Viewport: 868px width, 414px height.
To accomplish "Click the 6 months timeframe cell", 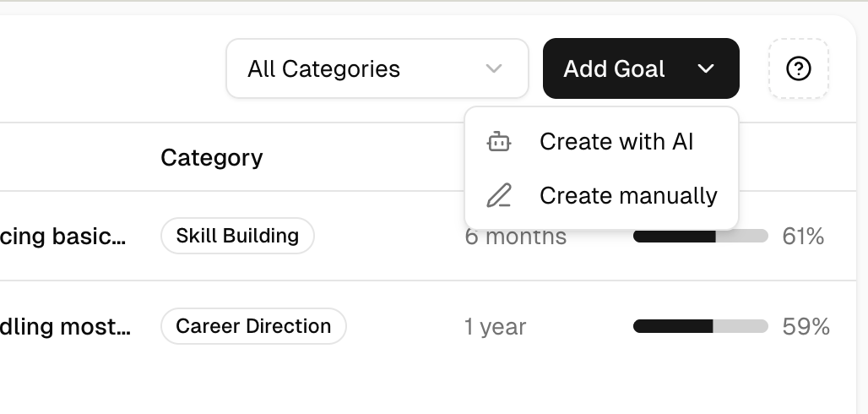I will (x=516, y=237).
